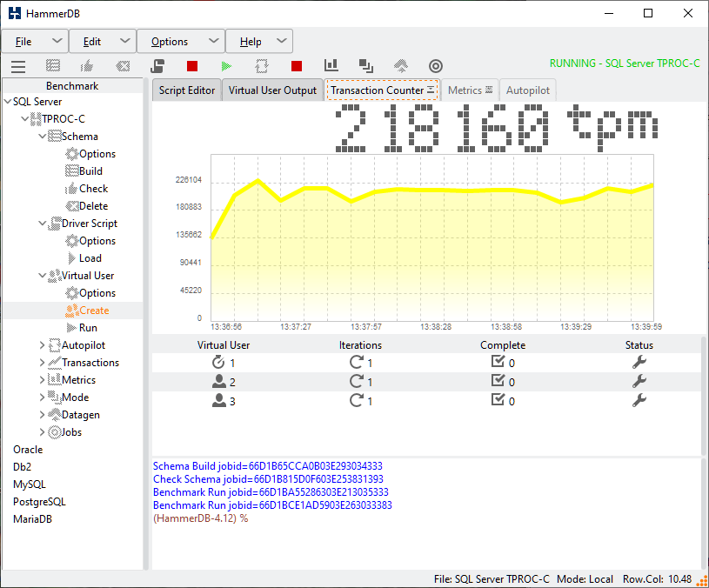Switch to the Script Editor tab
The width and height of the screenshot is (709, 588).
click(x=187, y=90)
